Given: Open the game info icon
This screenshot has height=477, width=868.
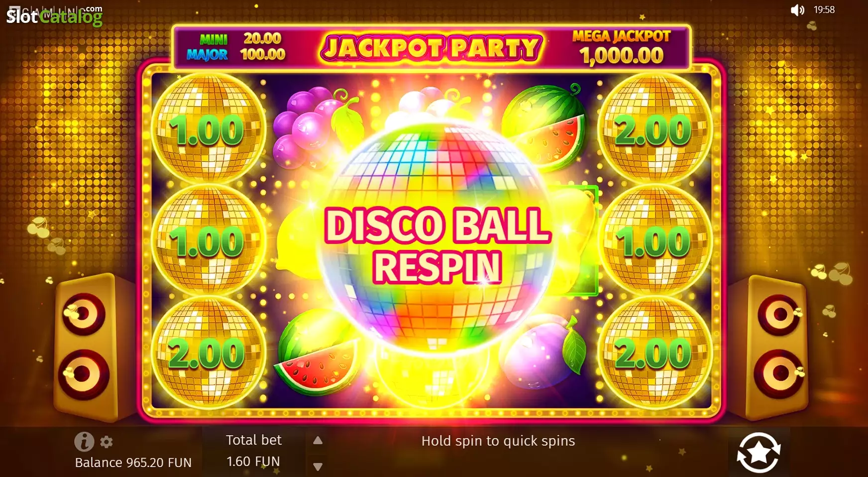Looking at the screenshot, I should (84, 441).
